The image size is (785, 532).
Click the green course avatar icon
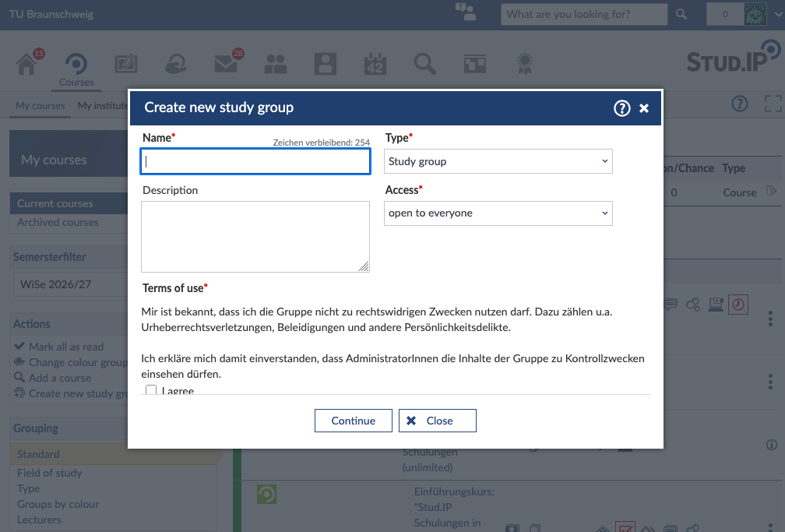click(267, 494)
